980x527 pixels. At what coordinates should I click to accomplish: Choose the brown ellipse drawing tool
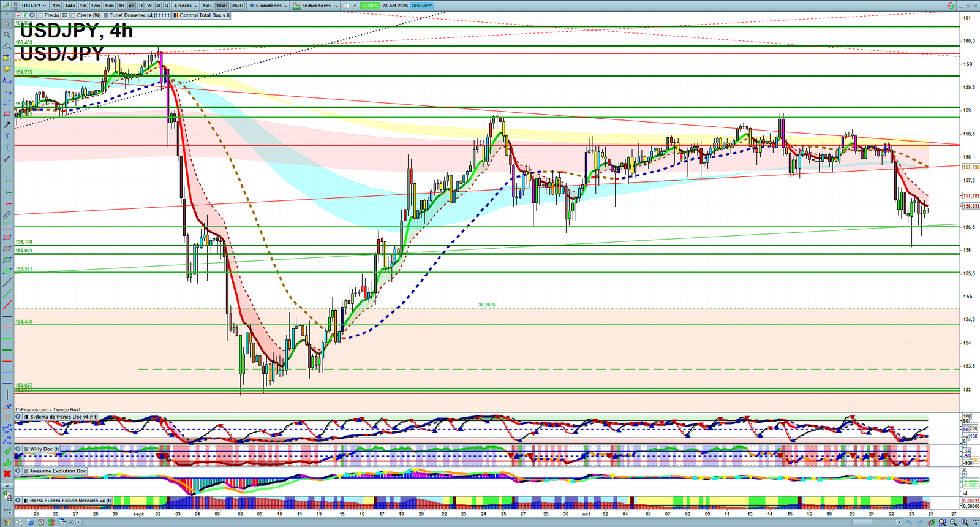click(7, 249)
